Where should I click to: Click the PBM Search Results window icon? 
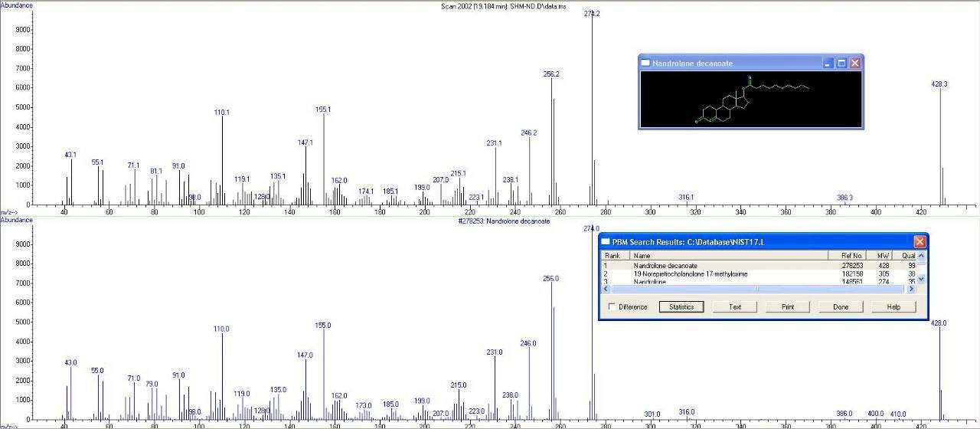click(x=605, y=242)
